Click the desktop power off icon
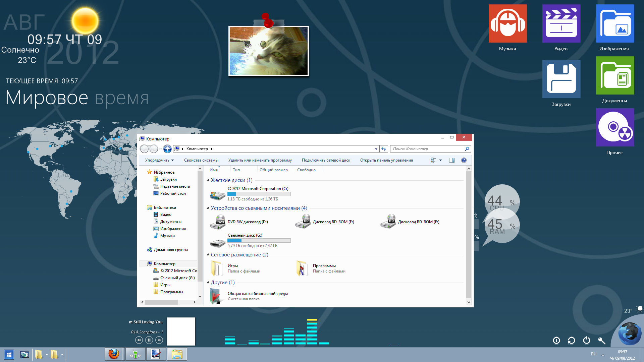 point(587,341)
